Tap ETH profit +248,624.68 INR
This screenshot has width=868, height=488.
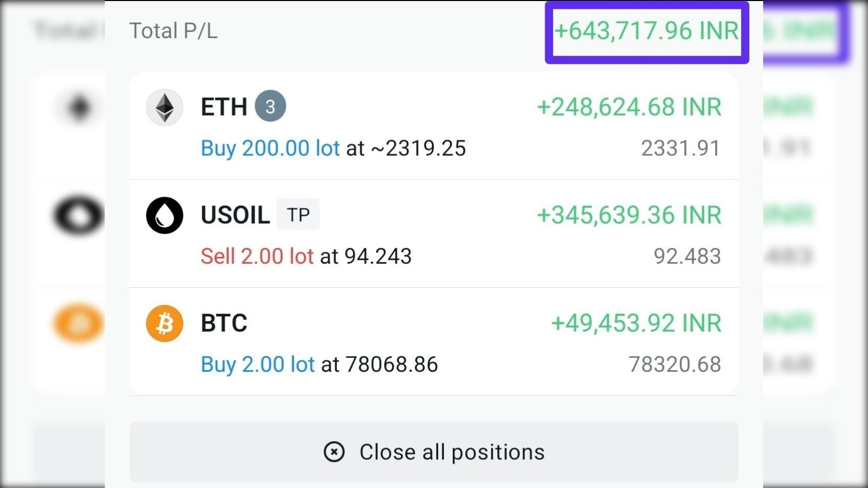coord(629,107)
